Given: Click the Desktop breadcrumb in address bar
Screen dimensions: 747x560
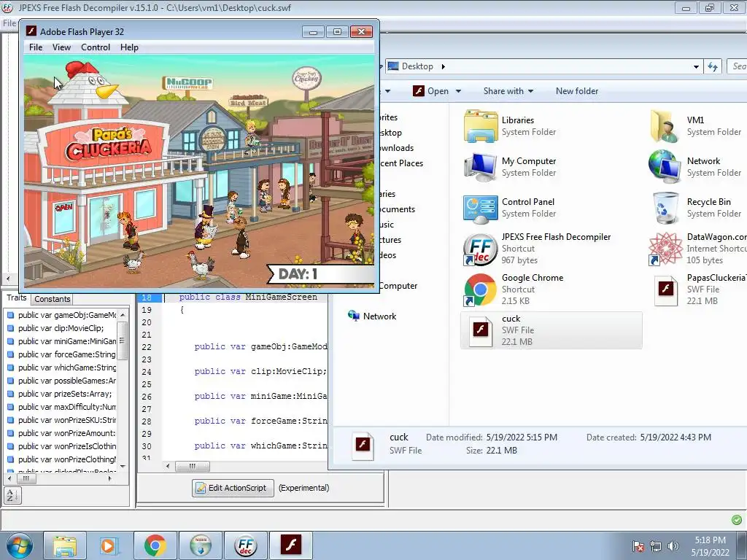Looking at the screenshot, I should click(417, 66).
